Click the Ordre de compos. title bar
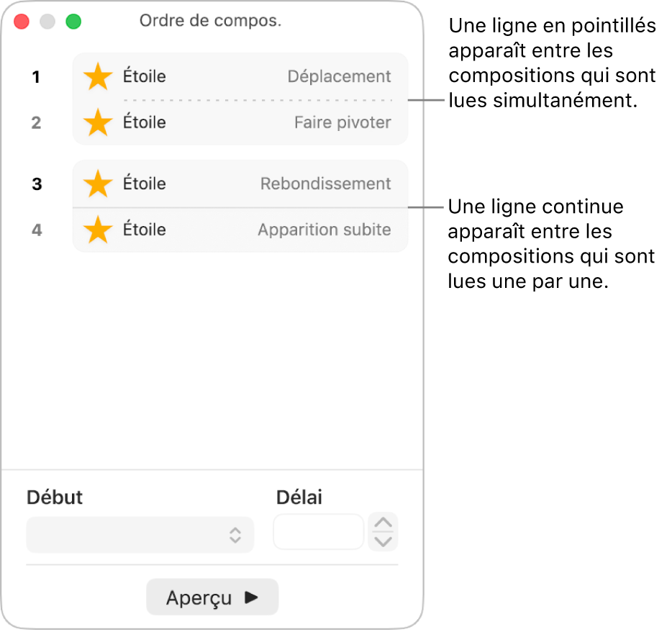The image size is (672, 632). click(212, 20)
